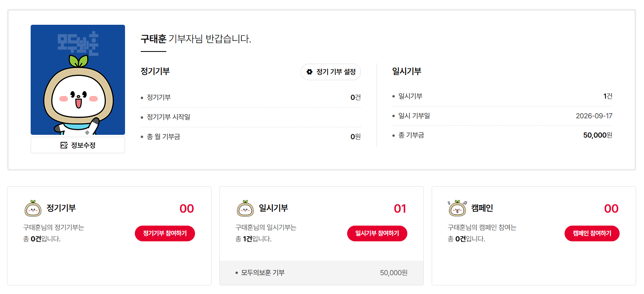Click the 정보수정 button

click(78, 145)
